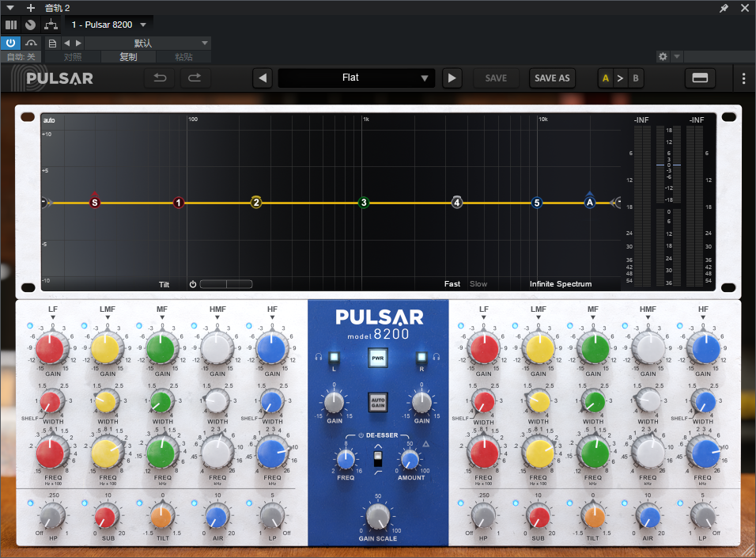Click the left channel headphone solo icon
Image resolution: width=756 pixels, height=558 pixels.
318,357
